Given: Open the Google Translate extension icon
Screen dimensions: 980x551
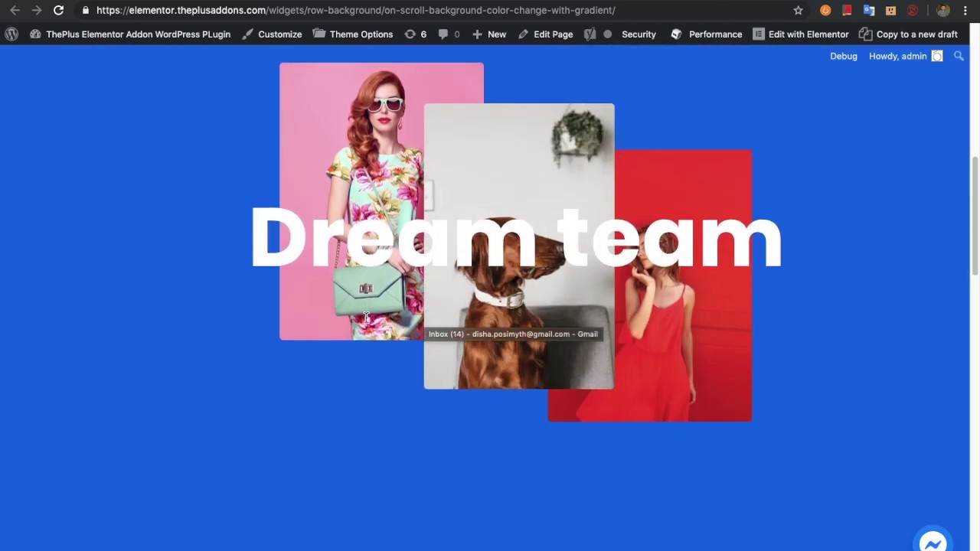Looking at the screenshot, I should tap(869, 11).
